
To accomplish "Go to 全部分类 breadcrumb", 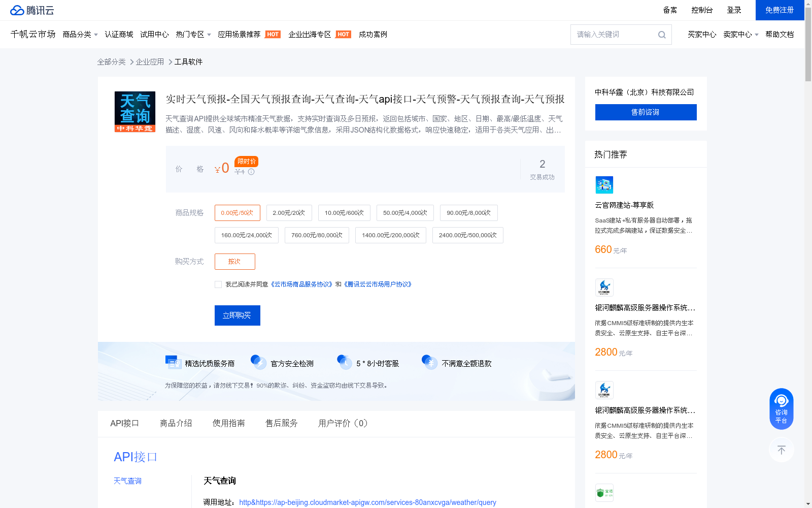I will click(x=112, y=62).
